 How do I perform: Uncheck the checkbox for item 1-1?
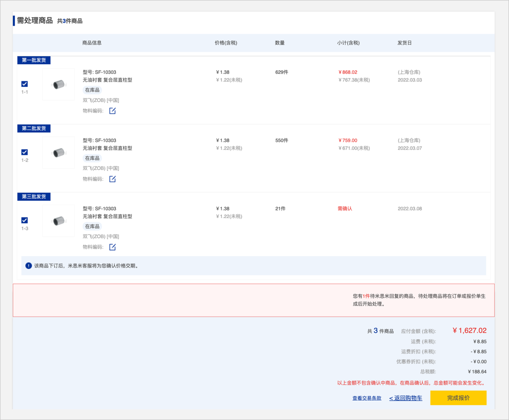pos(25,84)
